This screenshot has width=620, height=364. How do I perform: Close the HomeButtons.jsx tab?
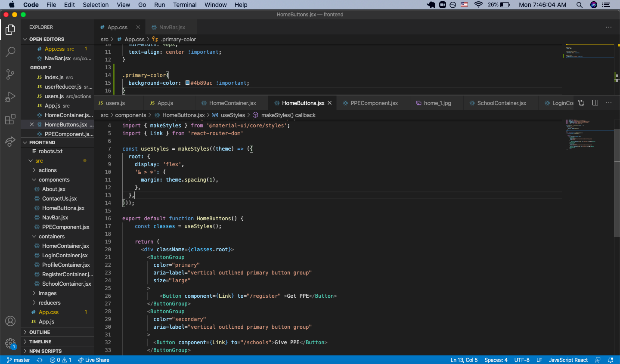pos(330,103)
